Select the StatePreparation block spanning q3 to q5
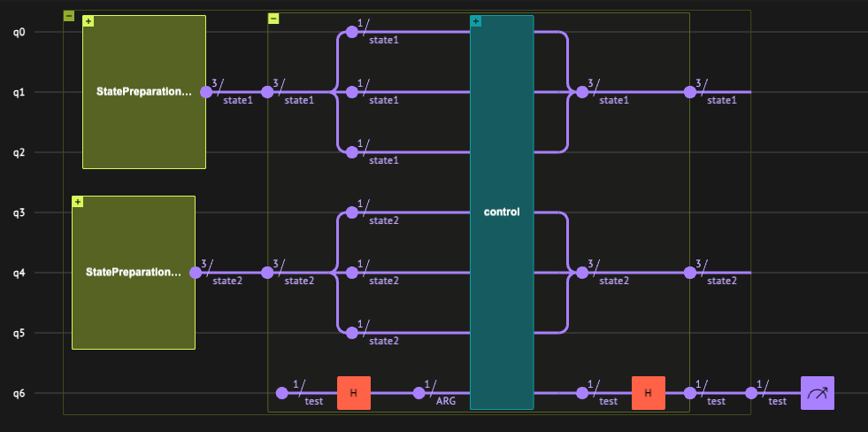This screenshot has width=868, height=432. coord(134,273)
